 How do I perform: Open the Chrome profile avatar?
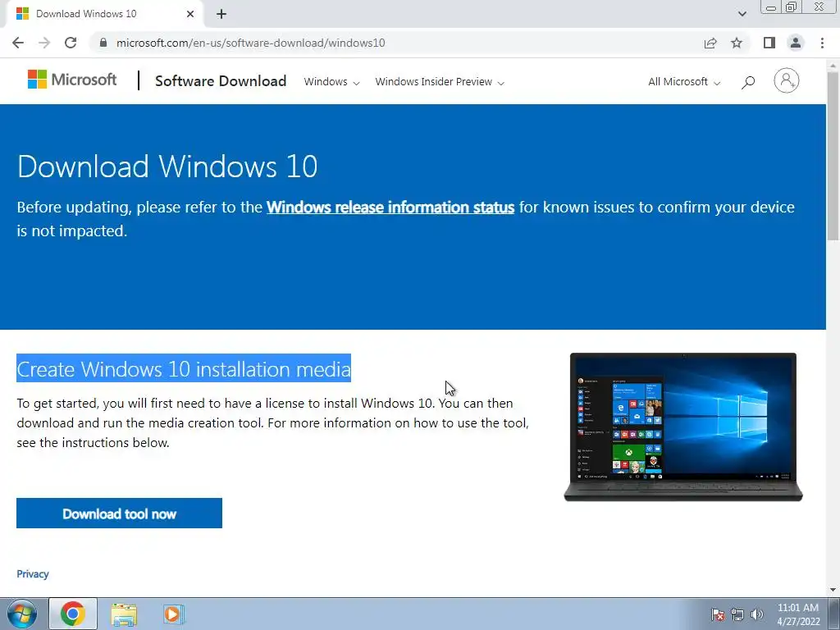coord(796,43)
